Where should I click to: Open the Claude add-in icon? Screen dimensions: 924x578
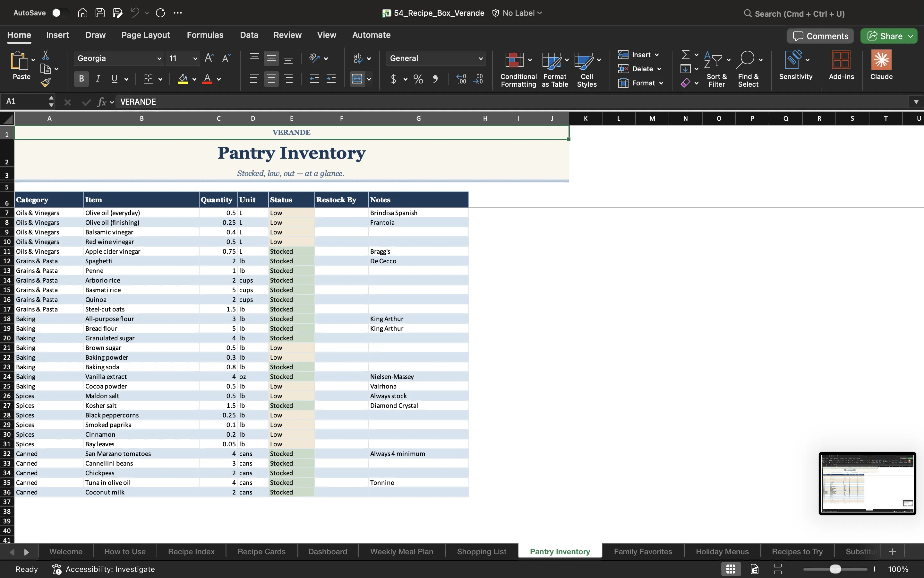coord(881,65)
